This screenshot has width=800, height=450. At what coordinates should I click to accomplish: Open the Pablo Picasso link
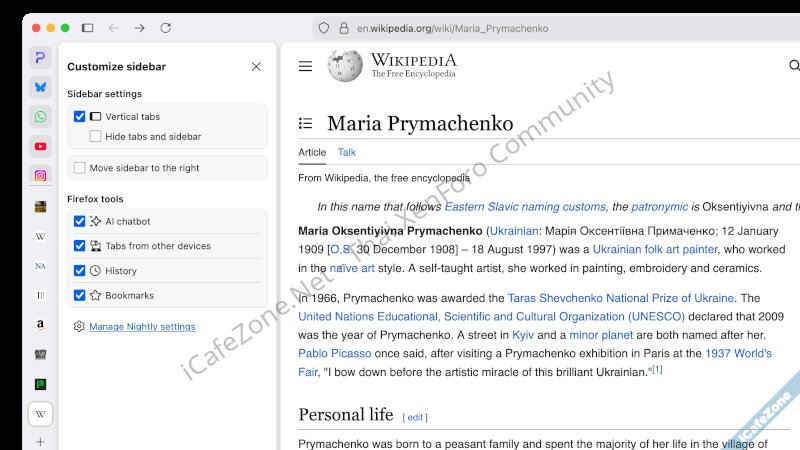coord(335,354)
